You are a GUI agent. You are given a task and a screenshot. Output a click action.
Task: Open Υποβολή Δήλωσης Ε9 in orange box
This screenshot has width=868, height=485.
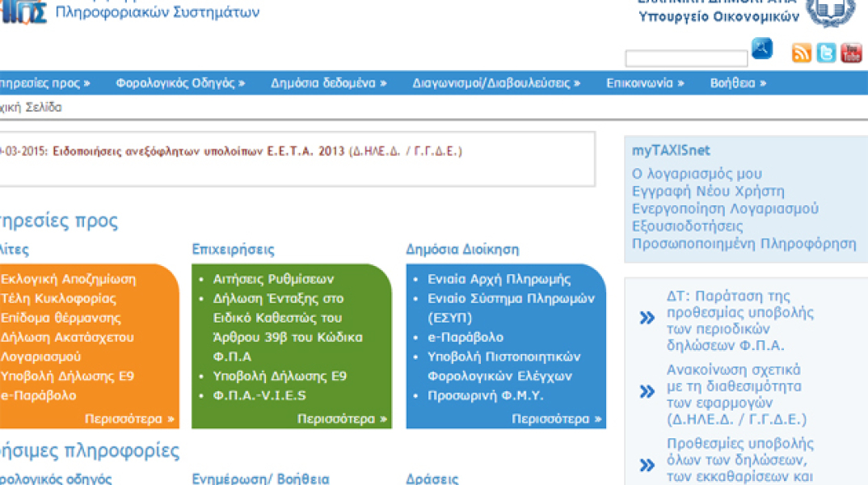pos(67,377)
